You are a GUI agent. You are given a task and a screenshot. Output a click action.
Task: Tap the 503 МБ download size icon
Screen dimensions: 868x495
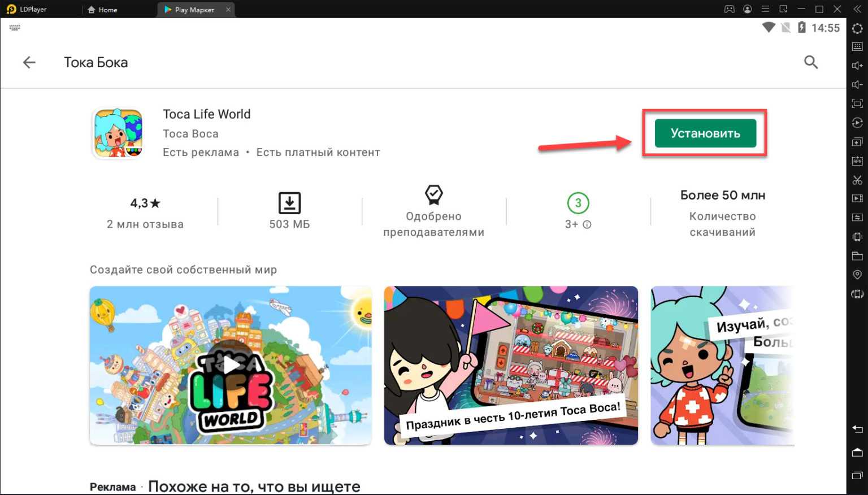point(289,203)
